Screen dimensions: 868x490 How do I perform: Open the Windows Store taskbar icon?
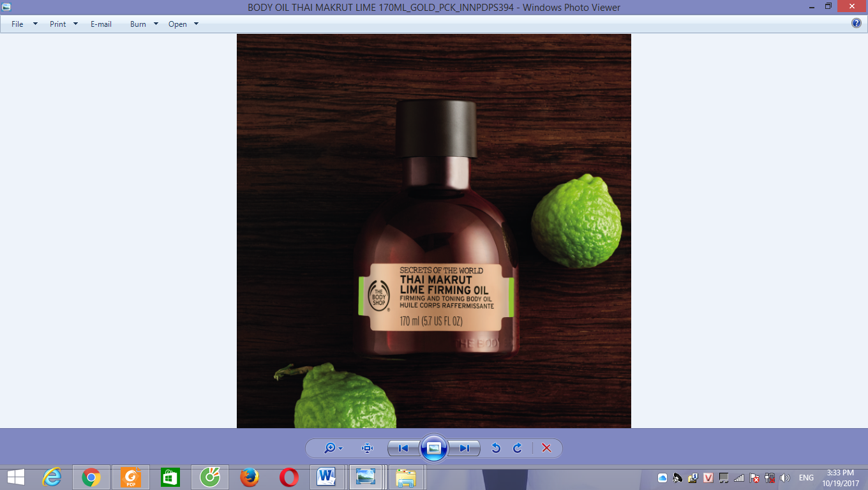(170, 477)
